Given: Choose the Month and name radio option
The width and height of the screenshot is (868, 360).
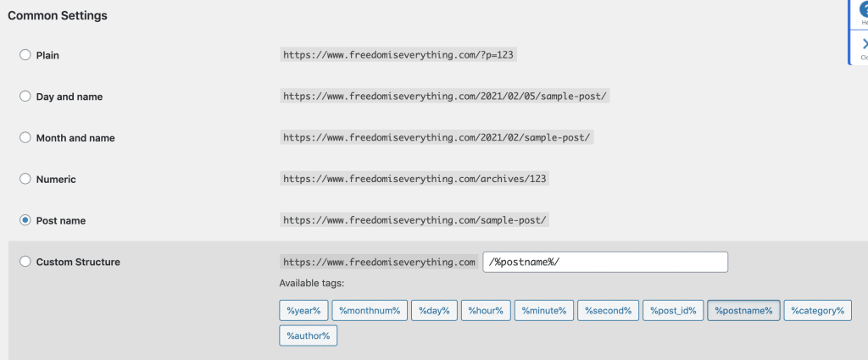Looking at the screenshot, I should [25, 138].
